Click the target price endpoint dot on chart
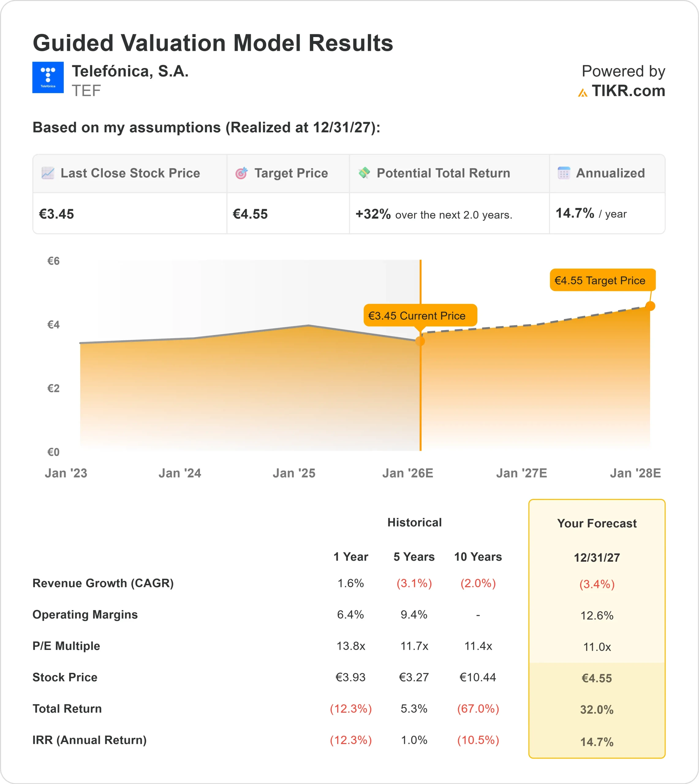 click(x=650, y=306)
